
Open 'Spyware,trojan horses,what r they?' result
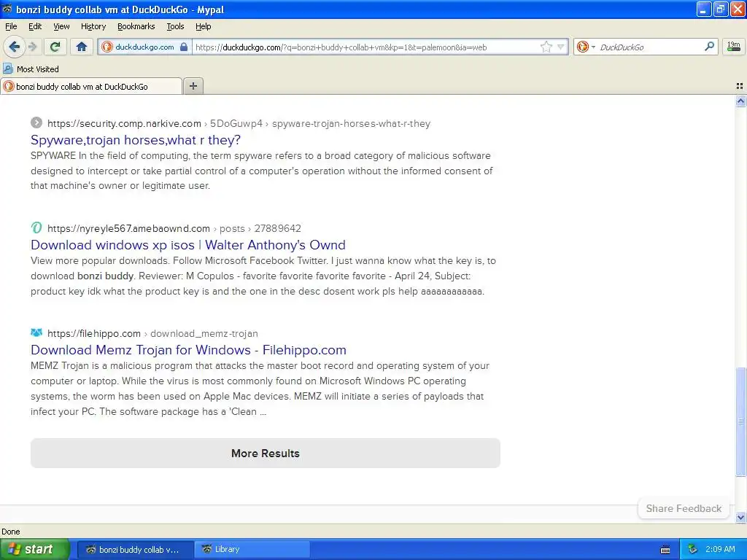135,140
